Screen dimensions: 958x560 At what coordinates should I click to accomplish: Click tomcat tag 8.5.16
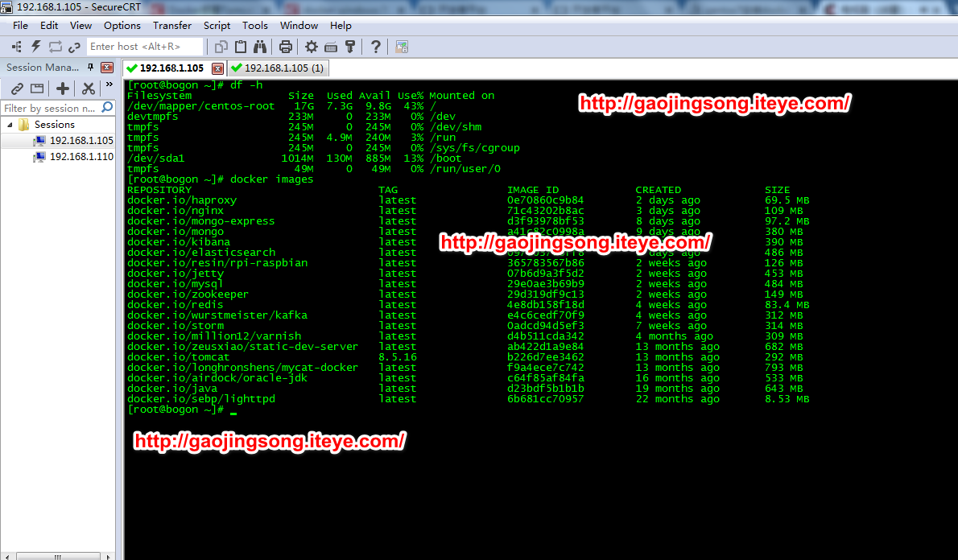398,357
